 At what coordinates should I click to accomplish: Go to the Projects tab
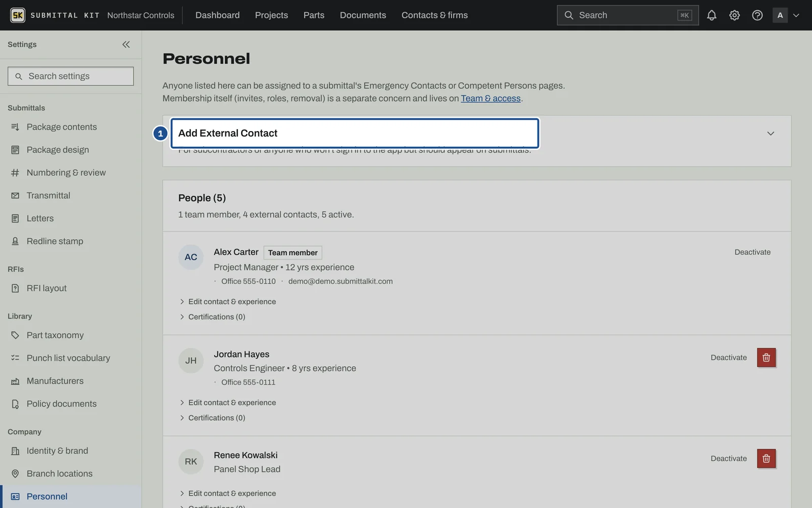272,15
